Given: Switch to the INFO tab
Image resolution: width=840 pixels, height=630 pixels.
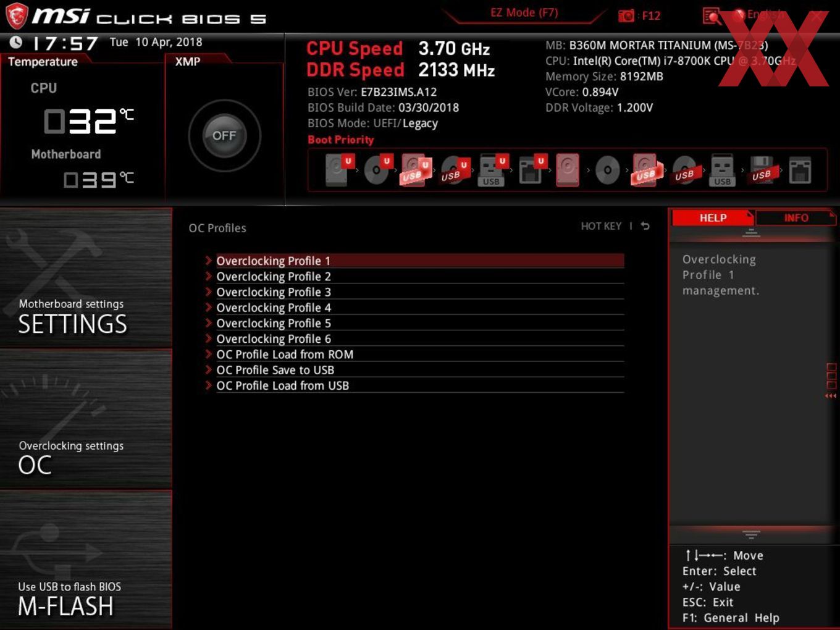Looking at the screenshot, I should [x=796, y=217].
